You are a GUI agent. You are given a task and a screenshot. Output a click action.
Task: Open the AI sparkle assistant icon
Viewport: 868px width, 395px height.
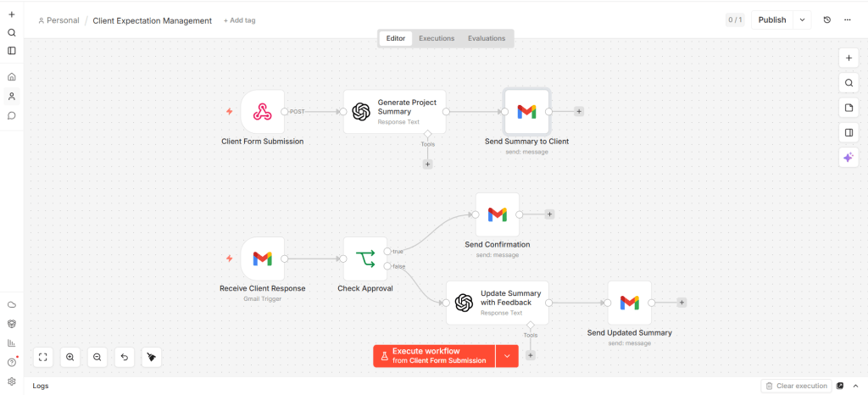pos(849,158)
